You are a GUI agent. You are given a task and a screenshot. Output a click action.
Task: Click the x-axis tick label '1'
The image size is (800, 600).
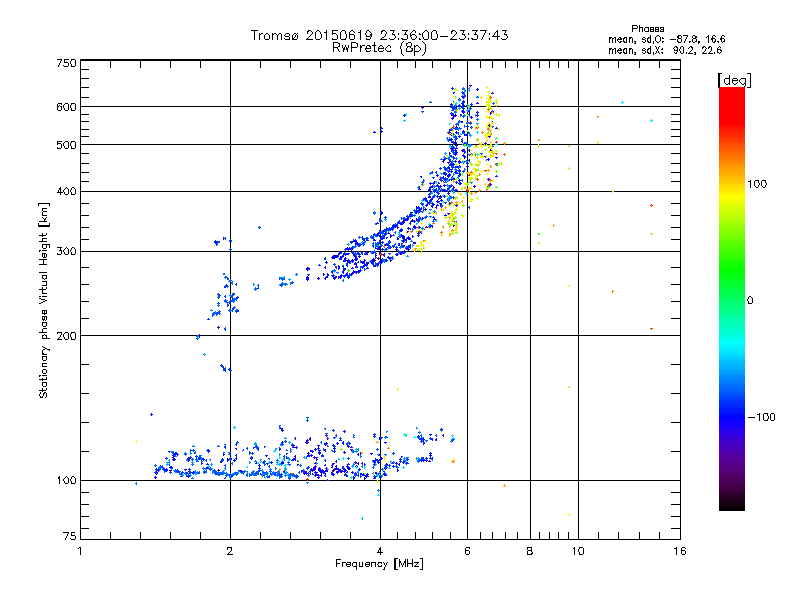[x=80, y=551]
